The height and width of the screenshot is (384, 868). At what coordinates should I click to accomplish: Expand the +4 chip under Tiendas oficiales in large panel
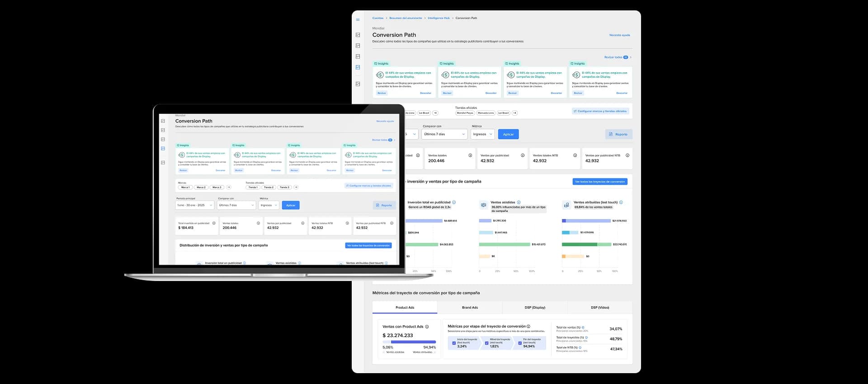click(x=515, y=113)
